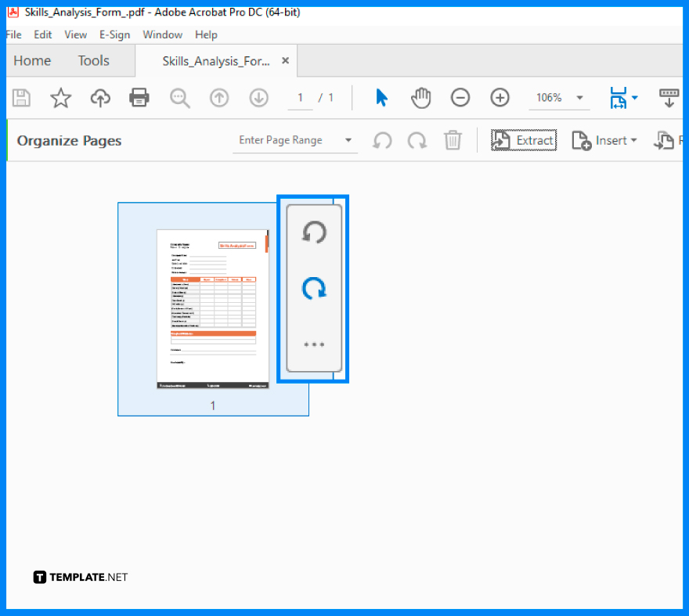Select the Hand tool
This screenshot has width=689, height=616.
[x=420, y=97]
